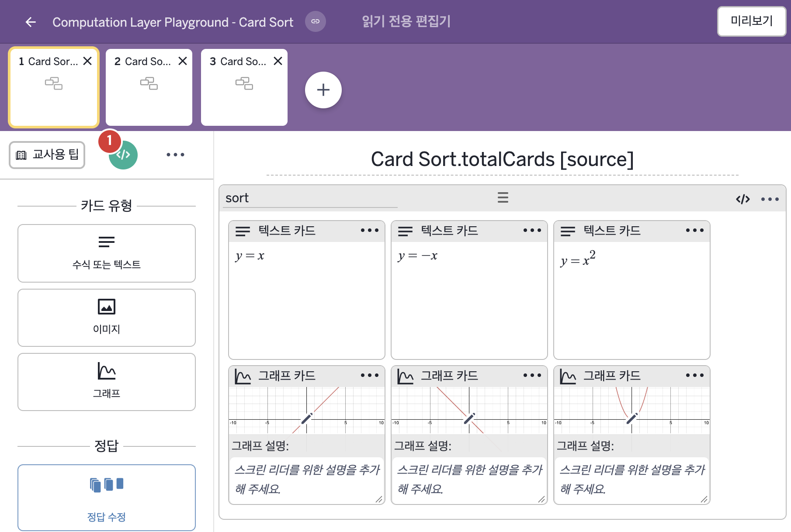Open options menu for second graph card

[532, 375]
